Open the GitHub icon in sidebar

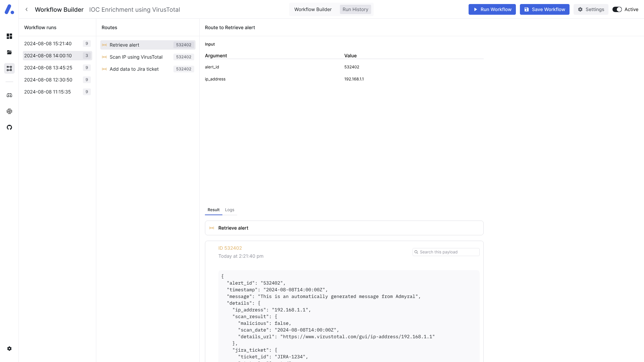[9, 127]
